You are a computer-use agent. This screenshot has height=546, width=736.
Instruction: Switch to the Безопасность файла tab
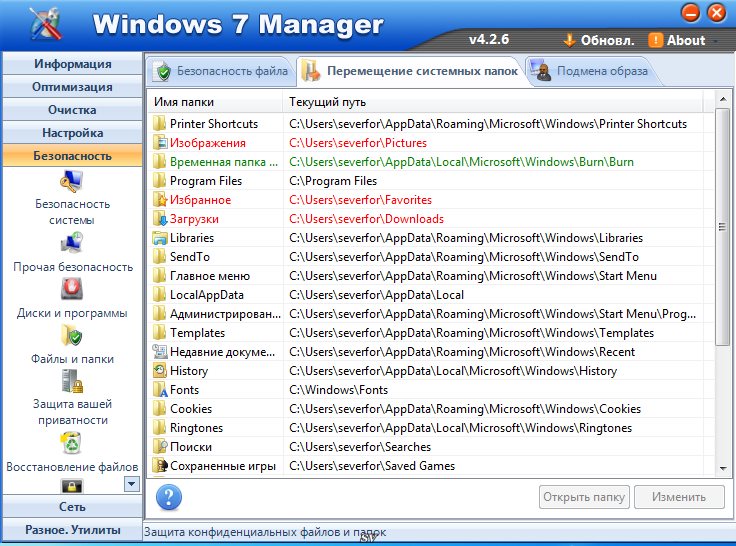click(222, 71)
